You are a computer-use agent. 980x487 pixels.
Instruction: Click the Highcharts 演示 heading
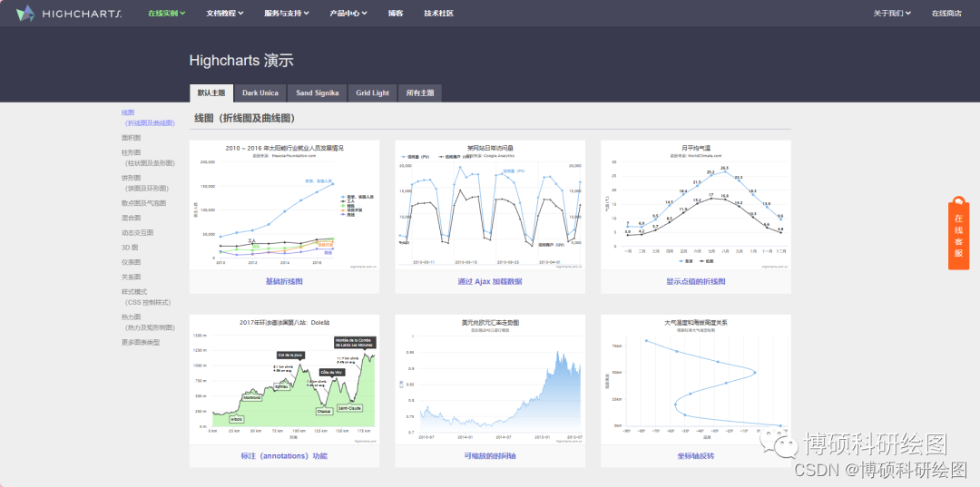[x=241, y=61]
